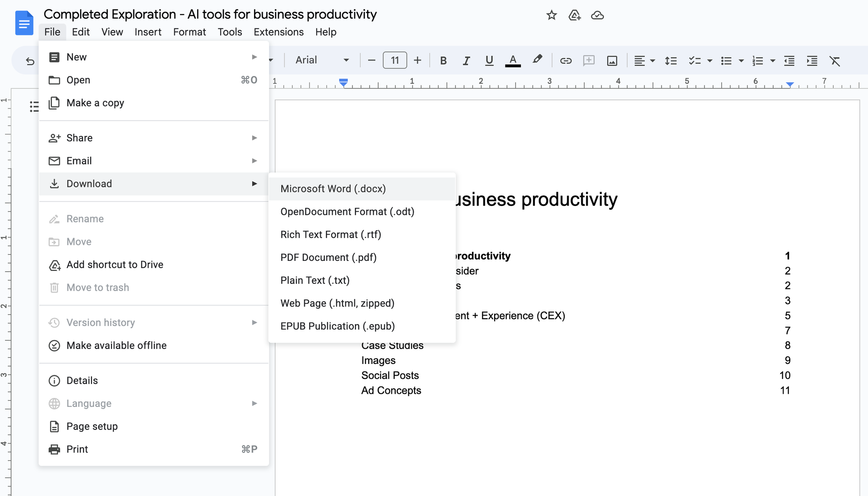Image resolution: width=868 pixels, height=496 pixels.
Task: Toggle bold formatting
Action: pyautogui.click(x=443, y=60)
